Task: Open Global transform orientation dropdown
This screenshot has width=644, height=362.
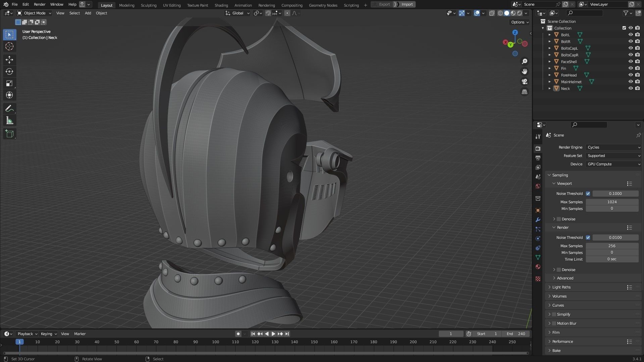Action: click(238, 13)
